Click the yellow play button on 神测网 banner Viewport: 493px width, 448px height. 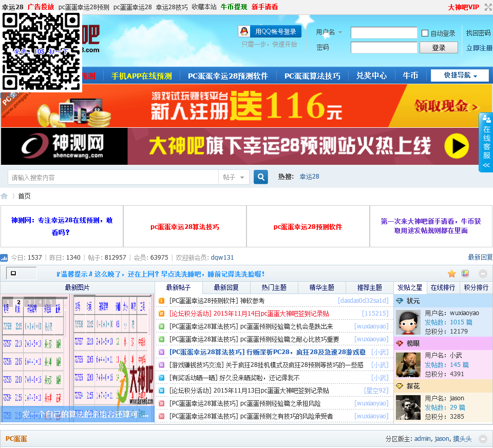click(456, 146)
